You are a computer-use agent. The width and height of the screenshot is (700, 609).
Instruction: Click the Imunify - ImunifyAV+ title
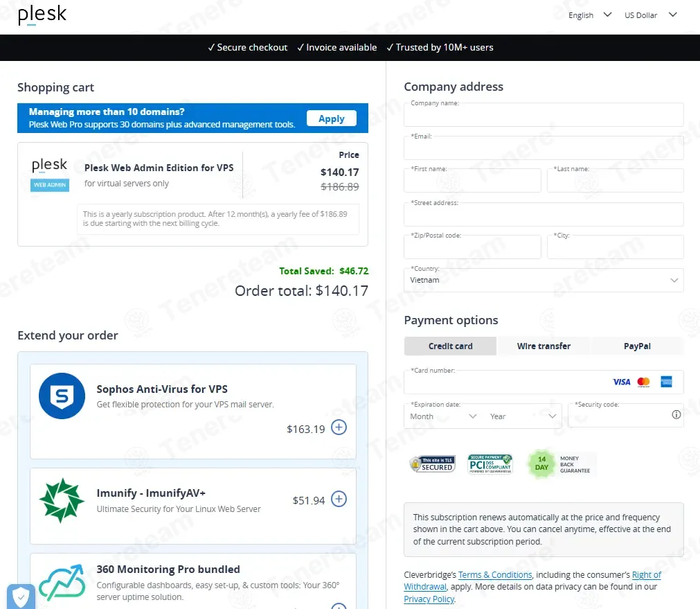point(151,493)
